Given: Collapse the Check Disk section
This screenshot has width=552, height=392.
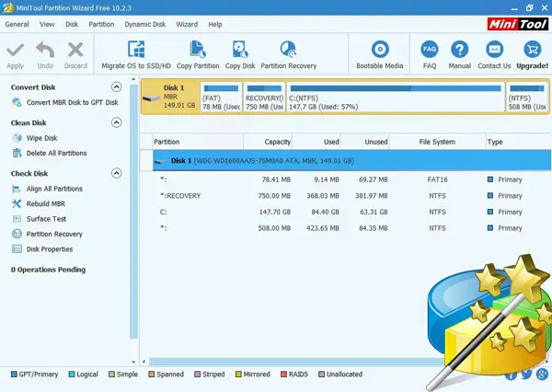Looking at the screenshot, I should tap(117, 173).
